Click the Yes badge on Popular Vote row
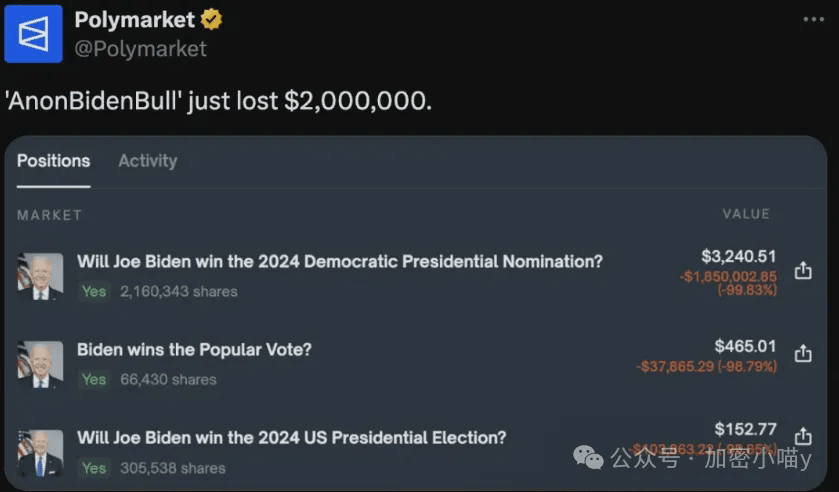The width and height of the screenshot is (839, 492). [94, 380]
